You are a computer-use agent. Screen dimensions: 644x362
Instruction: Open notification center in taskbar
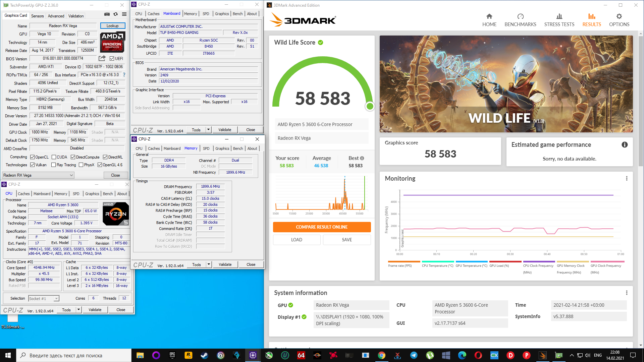(633, 355)
